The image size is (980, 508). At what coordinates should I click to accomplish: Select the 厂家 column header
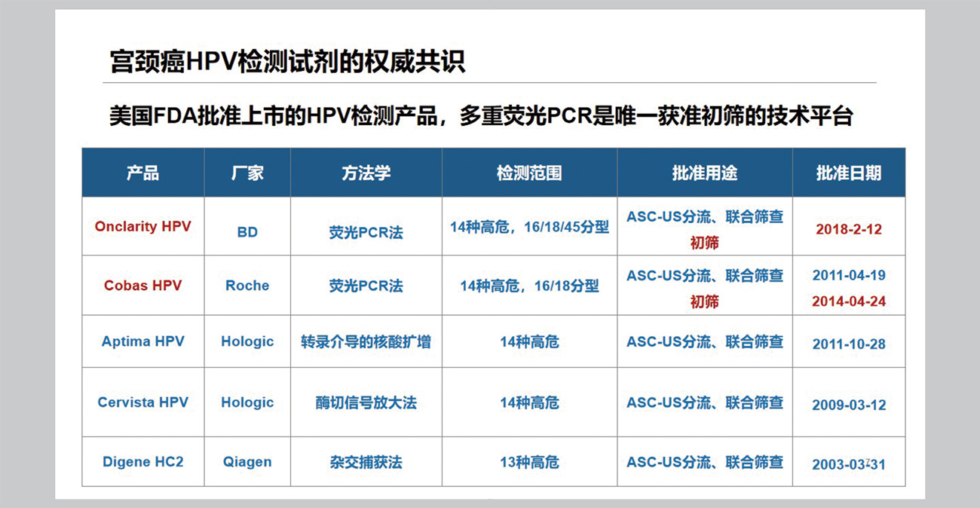tap(247, 173)
